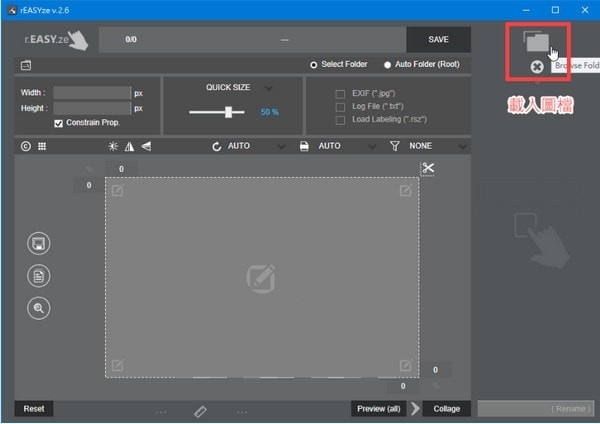The height and width of the screenshot is (424, 600).
Task: Click the brightness sun icon
Action: (x=113, y=146)
